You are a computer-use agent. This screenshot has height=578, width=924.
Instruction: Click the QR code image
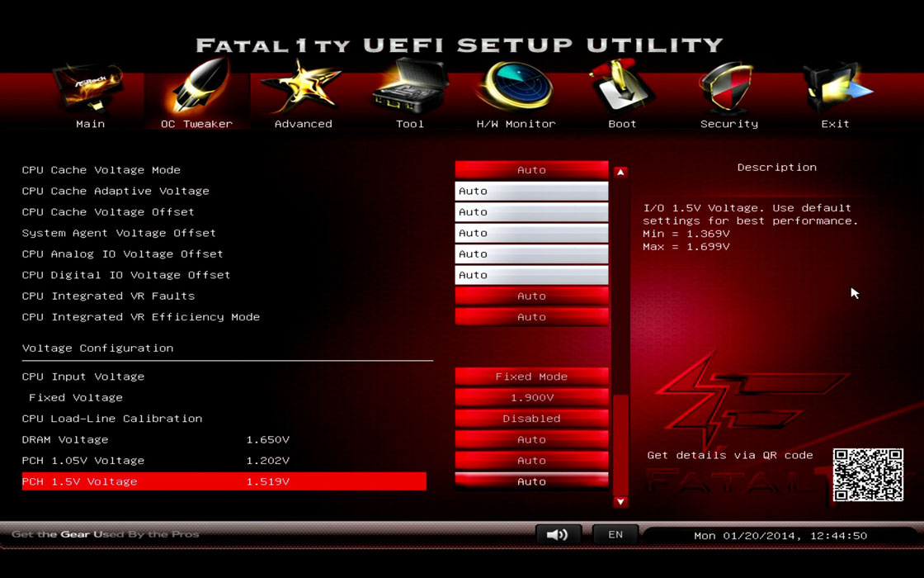click(x=868, y=476)
